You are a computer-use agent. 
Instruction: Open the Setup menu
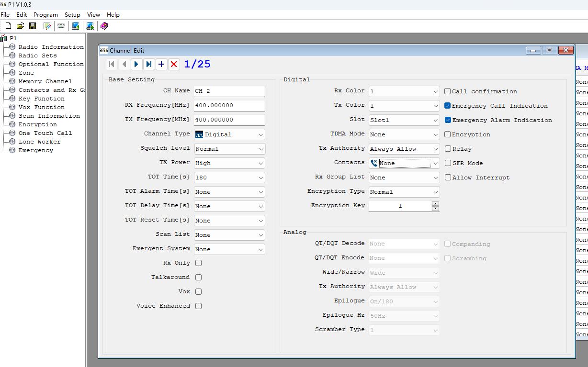pyautogui.click(x=72, y=15)
